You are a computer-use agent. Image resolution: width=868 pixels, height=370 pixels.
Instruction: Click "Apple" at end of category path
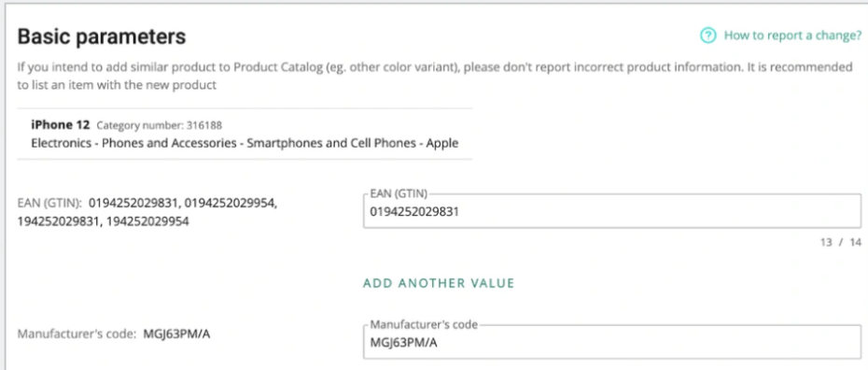tap(442, 143)
